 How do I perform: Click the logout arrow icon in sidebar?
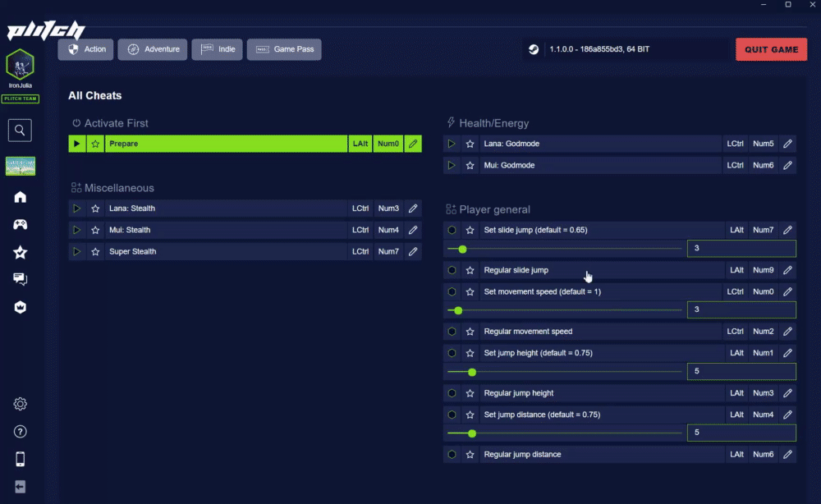coord(20,487)
